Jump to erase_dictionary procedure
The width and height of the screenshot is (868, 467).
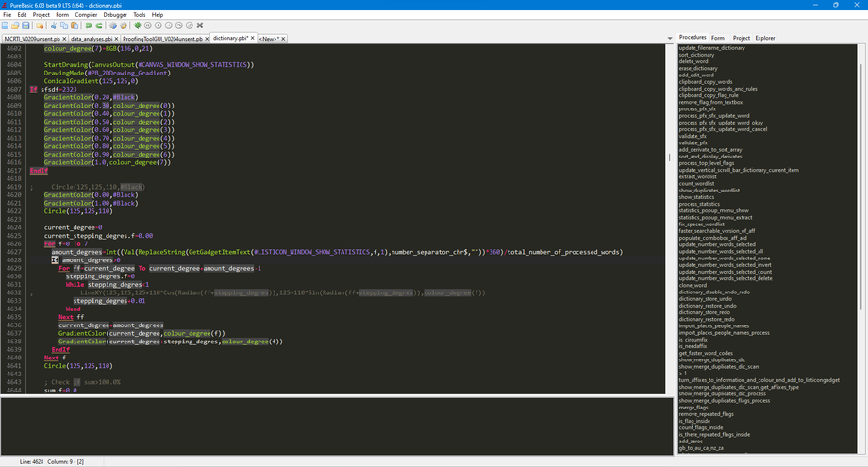(x=698, y=69)
